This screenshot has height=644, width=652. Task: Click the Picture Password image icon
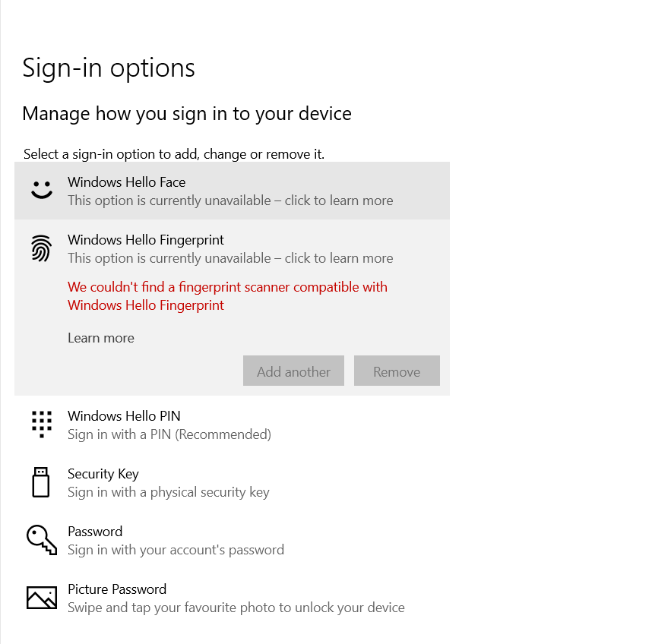point(41,598)
